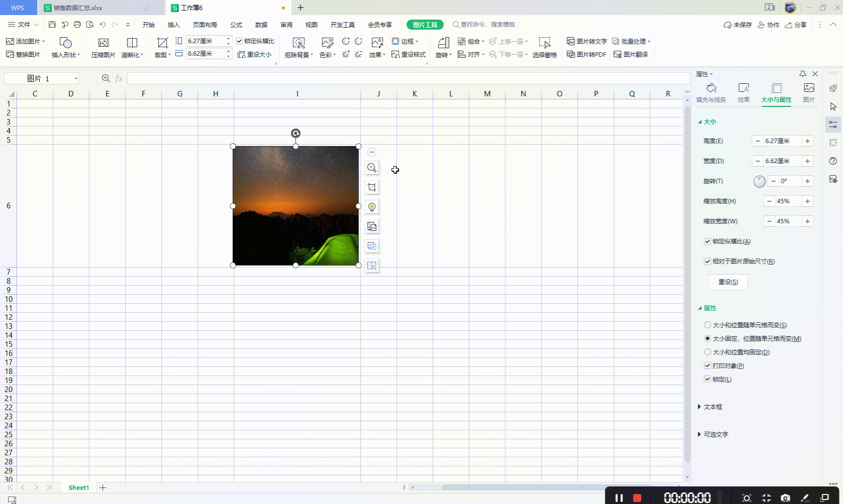Open the File (文件) menu
Viewport: 843px width, 504px height.
[x=23, y=25]
